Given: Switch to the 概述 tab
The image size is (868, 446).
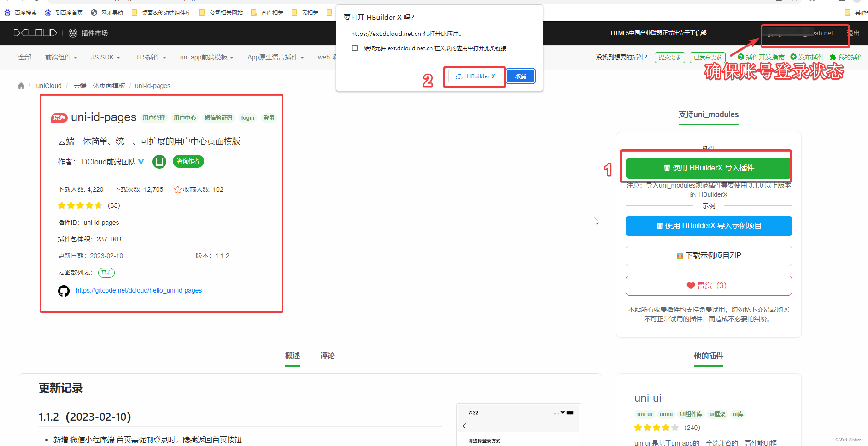Looking at the screenshot, I should [293, 356].
